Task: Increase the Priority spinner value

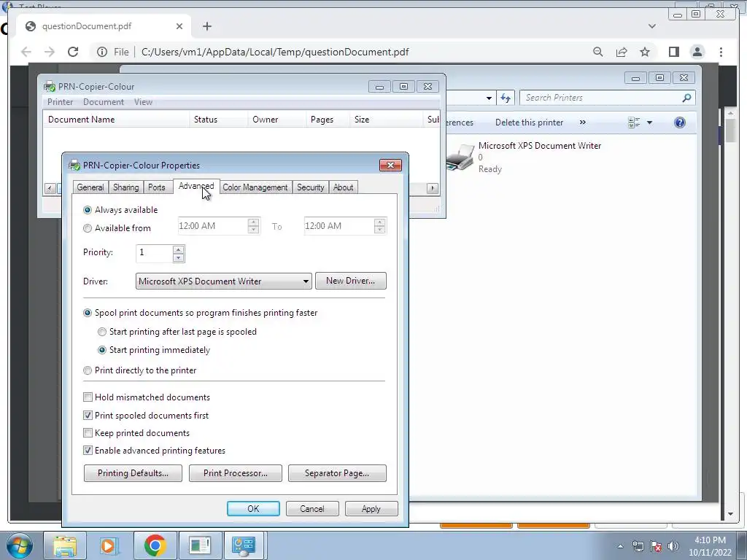Action: pos(178,249)
